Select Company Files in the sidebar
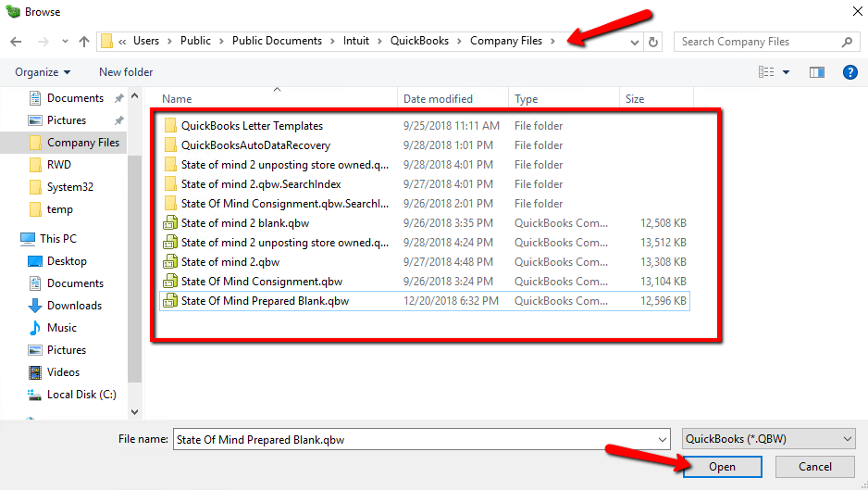 coord(83,143)
